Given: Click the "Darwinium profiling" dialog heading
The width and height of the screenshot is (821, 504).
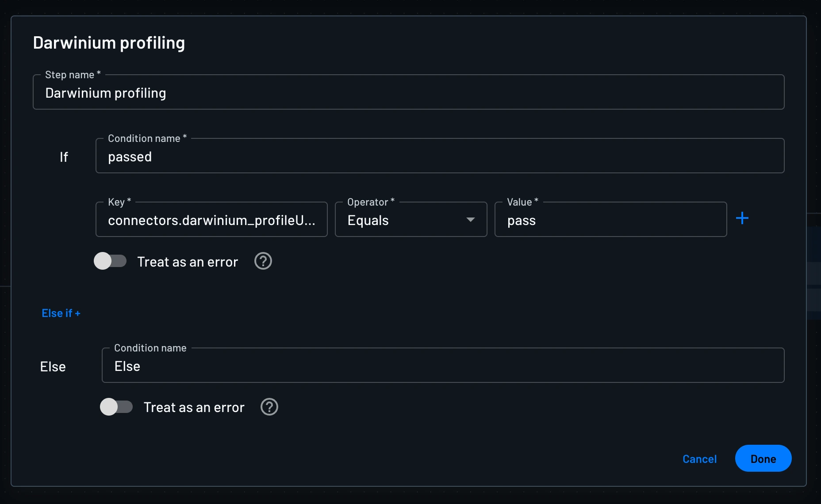Looking at the screenshot, I should click(109, 42).
